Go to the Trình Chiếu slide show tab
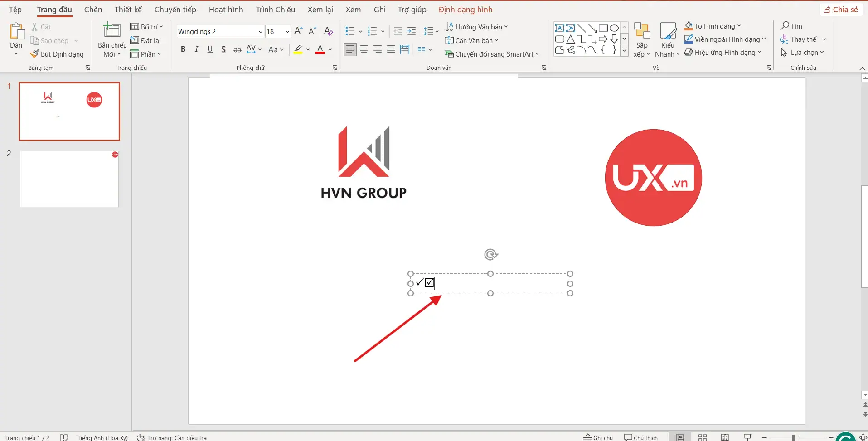Viewport: 868px width, 441px height. (275, 10)
